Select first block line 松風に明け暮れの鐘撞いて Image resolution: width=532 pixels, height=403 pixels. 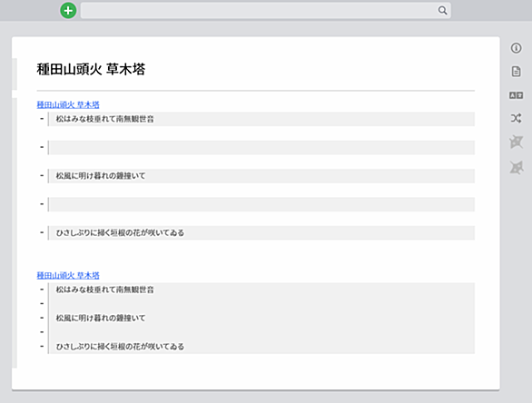point(101,176)
